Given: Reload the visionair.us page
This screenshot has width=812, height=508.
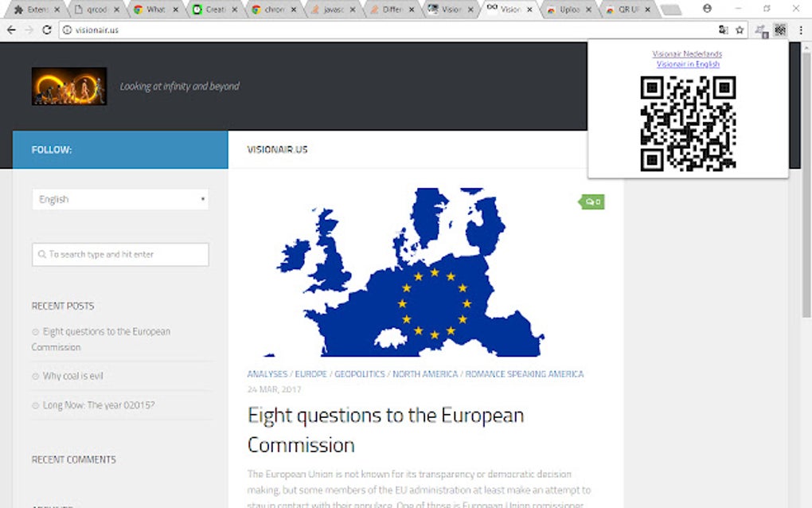Looking at the screenshot, I should coord(47,30).
